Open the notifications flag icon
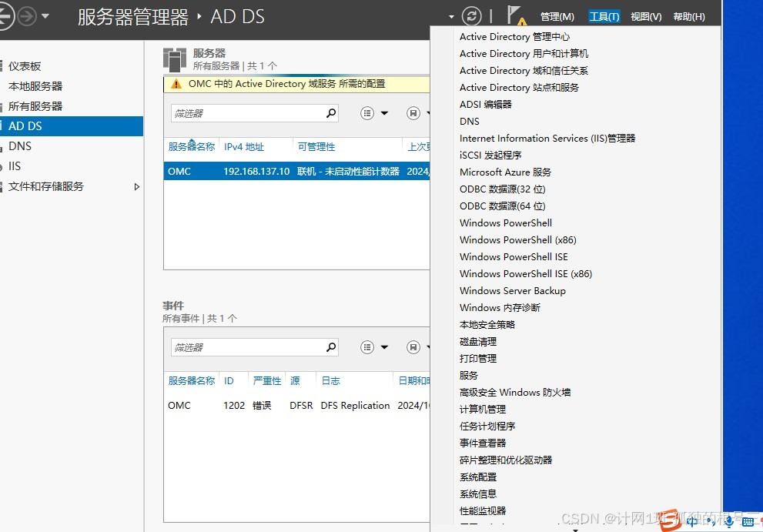This screenshot has height=532, width=763. pyautogui.click(x=516, y=15)
